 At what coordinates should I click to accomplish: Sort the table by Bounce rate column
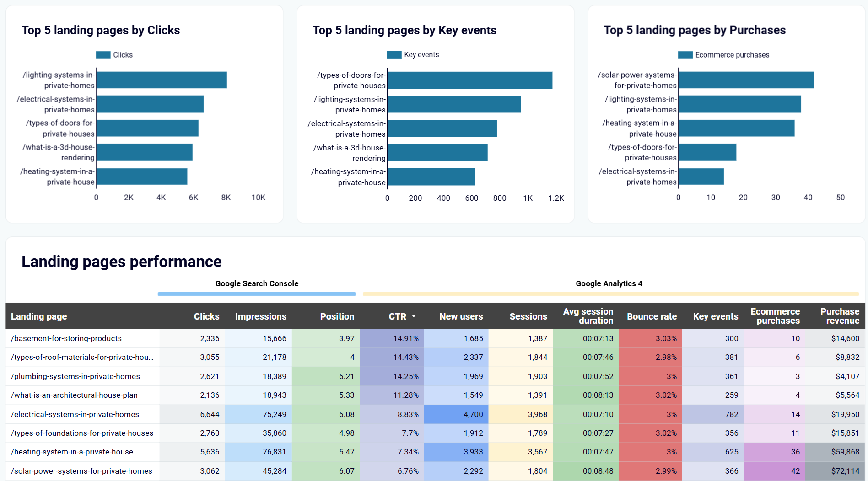[652, 316]
